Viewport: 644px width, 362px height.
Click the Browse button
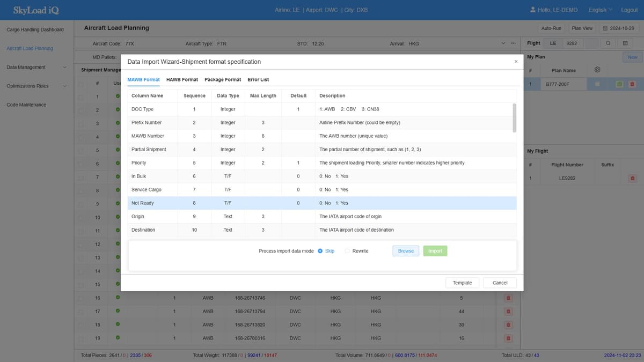(x=406, y=251)
